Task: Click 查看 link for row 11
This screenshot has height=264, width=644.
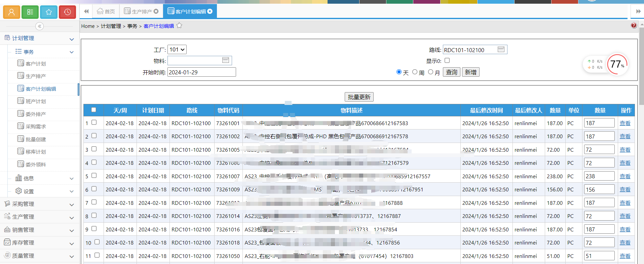Action: click(x=625, y=256)
